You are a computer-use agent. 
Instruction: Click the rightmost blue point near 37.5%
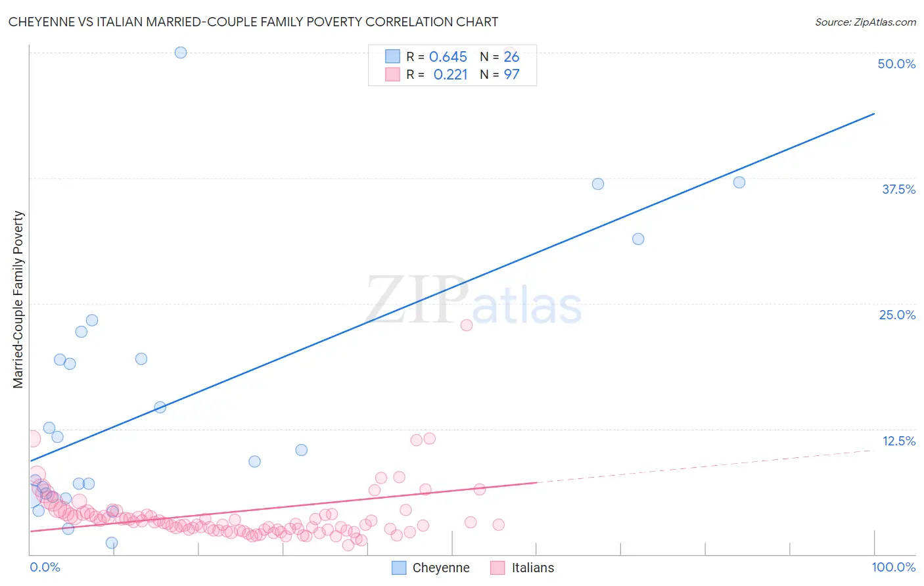click(739, 183)
